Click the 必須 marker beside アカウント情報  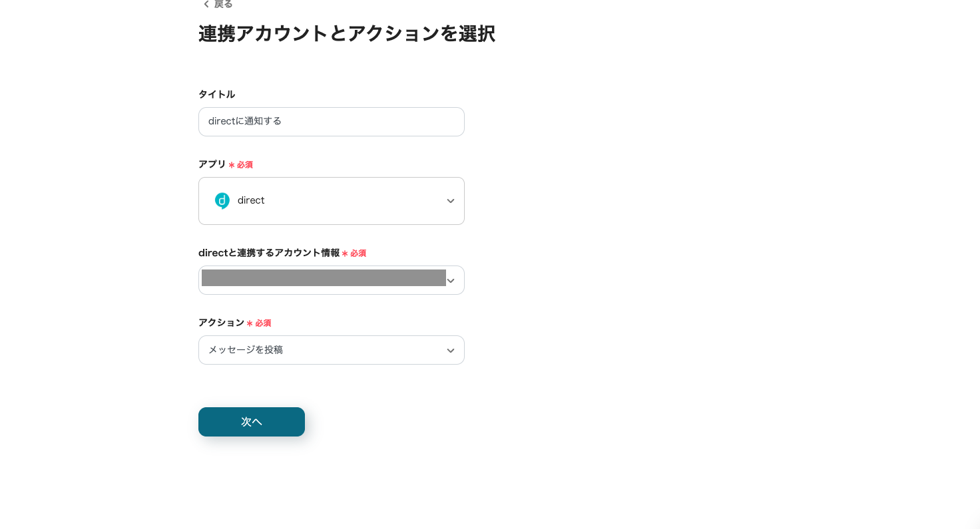[358, 254]
